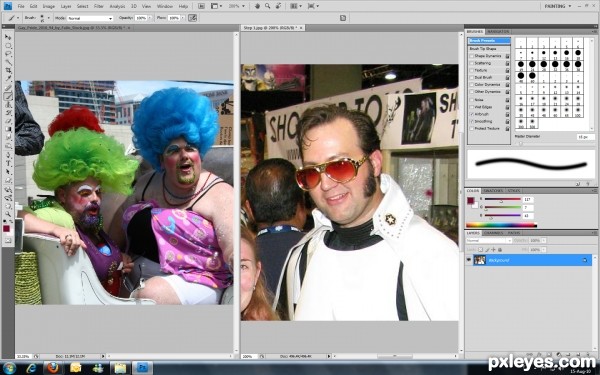Select the Background layer row
The width and height of the screenshot is (600, 375).
click(x=528, y=260)
